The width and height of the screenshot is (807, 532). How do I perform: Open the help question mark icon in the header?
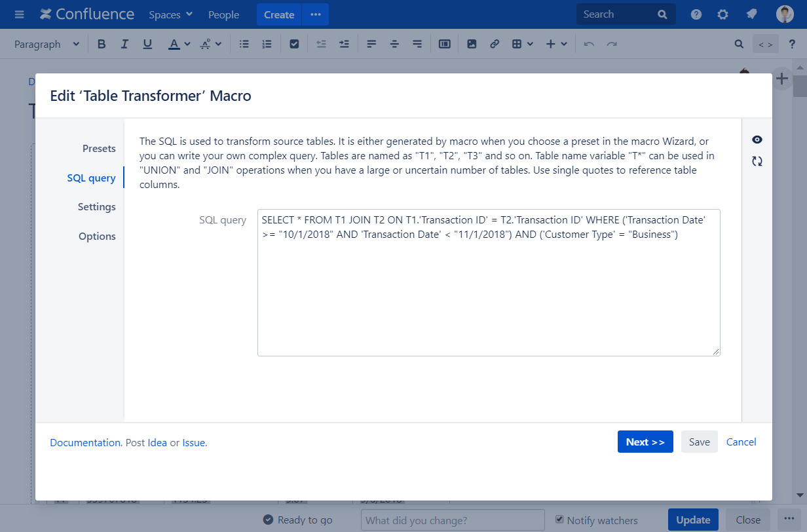click(x=696, y=14)
